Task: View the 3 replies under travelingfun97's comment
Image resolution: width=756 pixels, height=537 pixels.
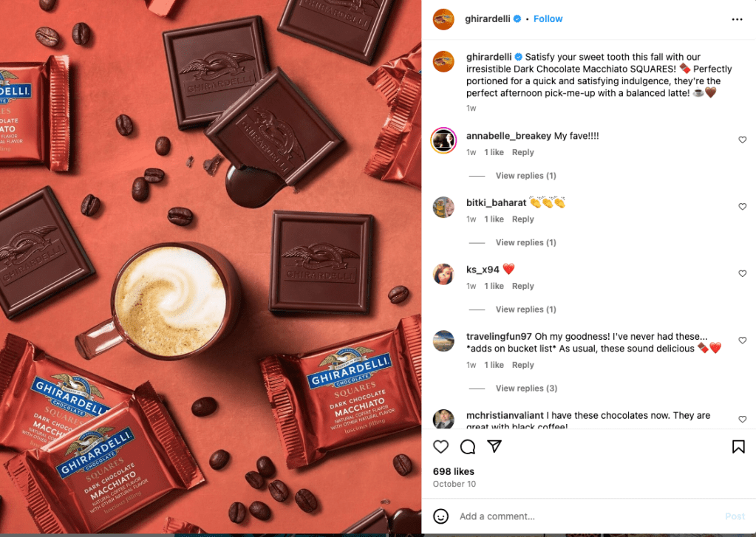Action: coord(526,388)
